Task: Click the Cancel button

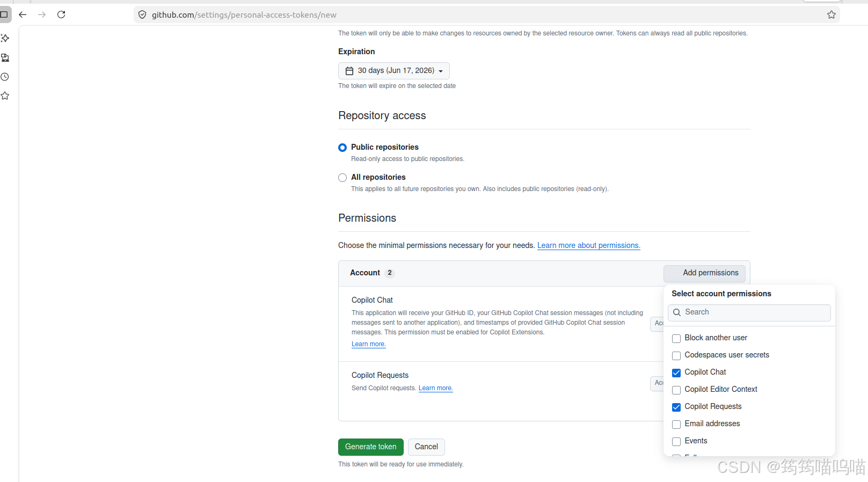Action: point(426,447)
